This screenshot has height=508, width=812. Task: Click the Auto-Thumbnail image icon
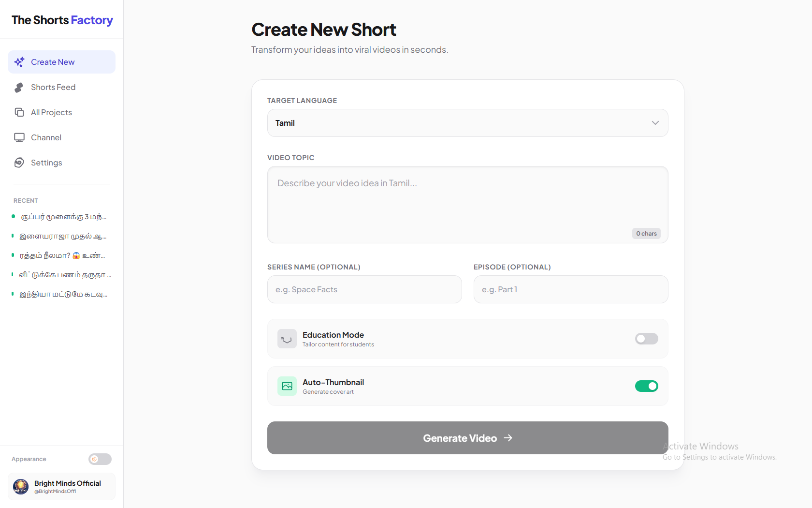(x=287, y=386)
